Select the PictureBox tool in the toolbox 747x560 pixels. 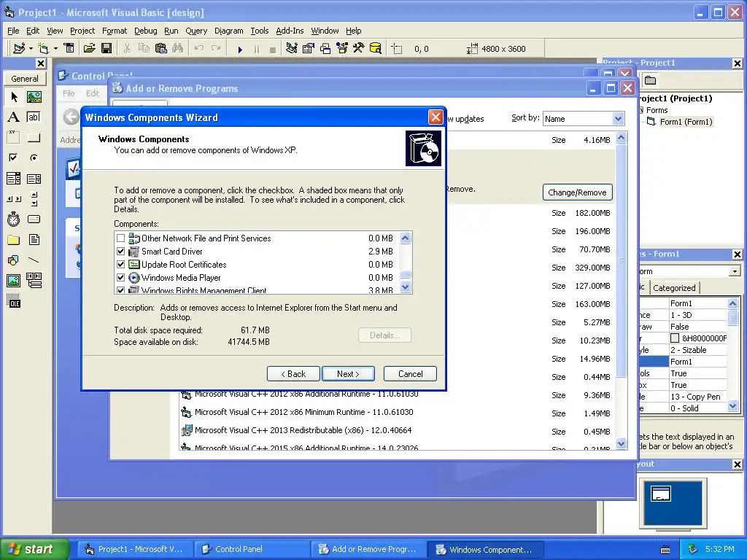(34, 97)
